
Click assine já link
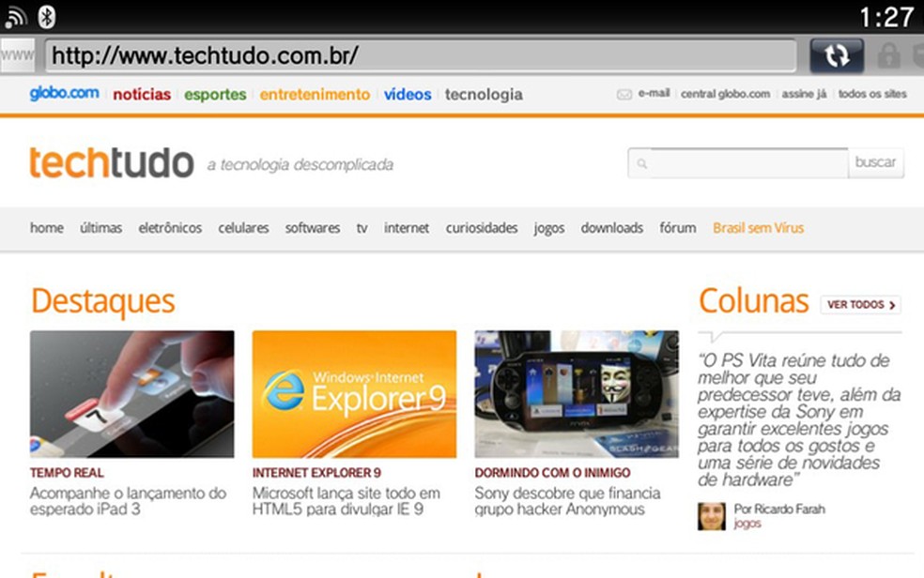point(805,94)
